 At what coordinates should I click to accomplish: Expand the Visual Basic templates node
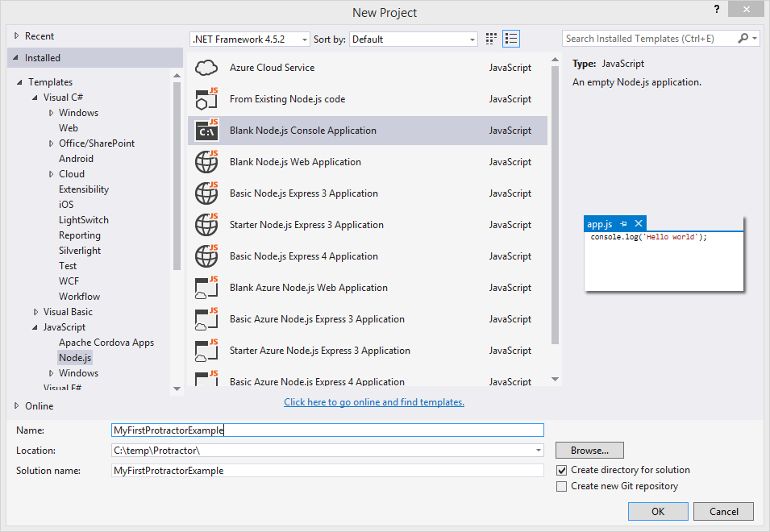(35, 311)
